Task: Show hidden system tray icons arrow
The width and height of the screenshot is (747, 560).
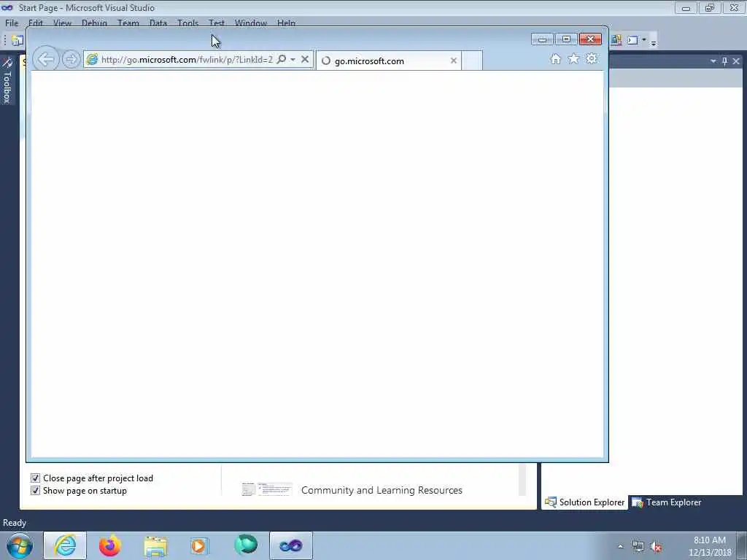Action: point(620,546)
